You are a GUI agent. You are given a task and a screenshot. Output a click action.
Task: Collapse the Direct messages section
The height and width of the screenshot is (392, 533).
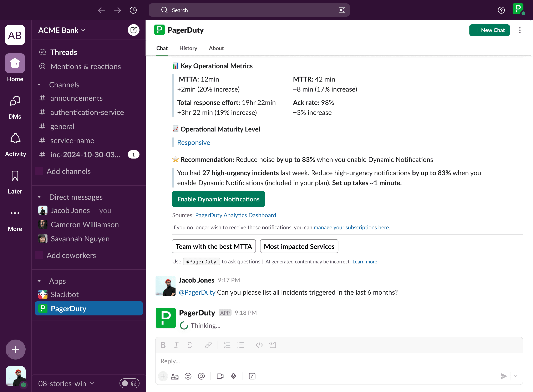pyautogui.click(x=39, y=197)
